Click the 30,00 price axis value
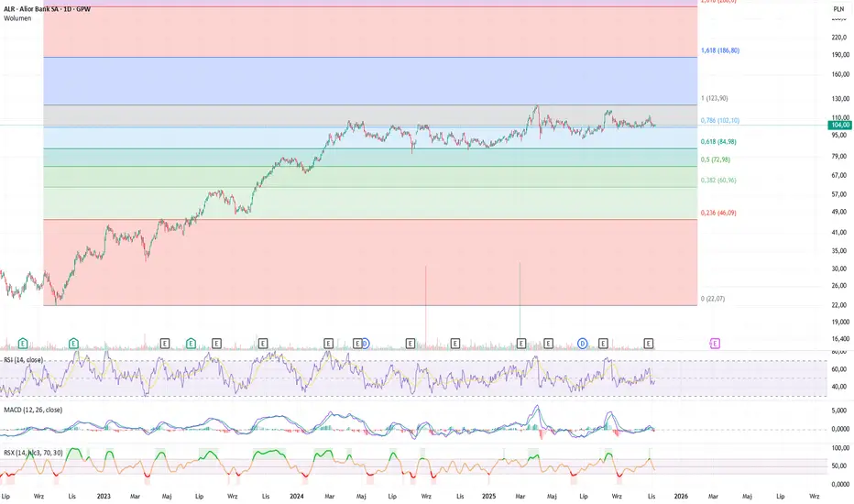The image size is (854, 504). (839, 268)
